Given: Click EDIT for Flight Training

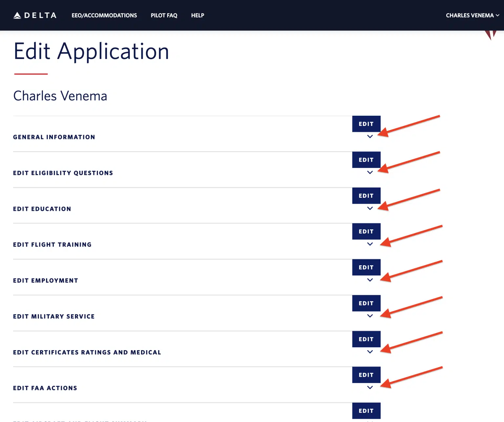Looking at the screenshot, I should [x=366, y=231].
